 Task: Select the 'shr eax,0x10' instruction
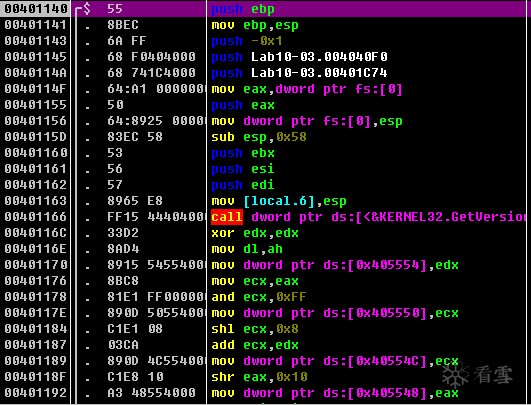coord(259,377)
